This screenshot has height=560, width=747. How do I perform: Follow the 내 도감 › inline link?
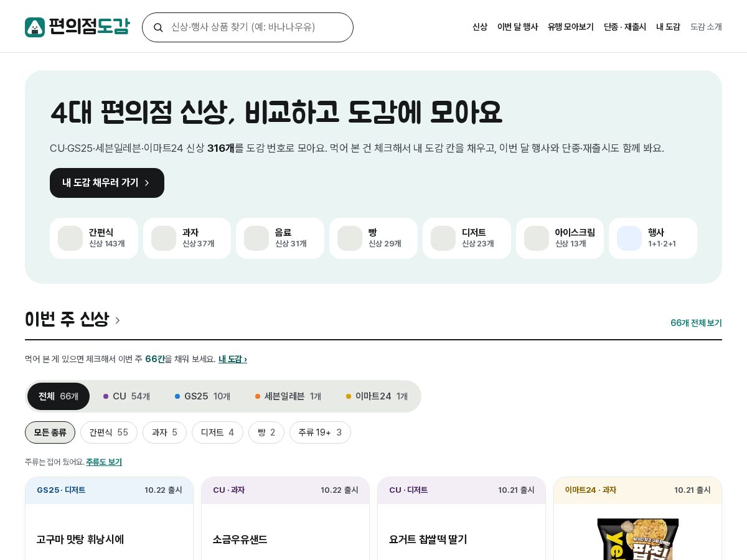[233, 359]
